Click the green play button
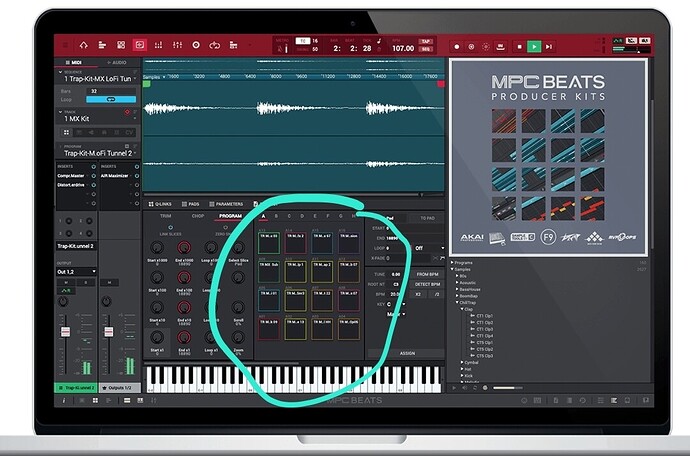This screenshot has height=456, width=690. [x=534, y=47]
